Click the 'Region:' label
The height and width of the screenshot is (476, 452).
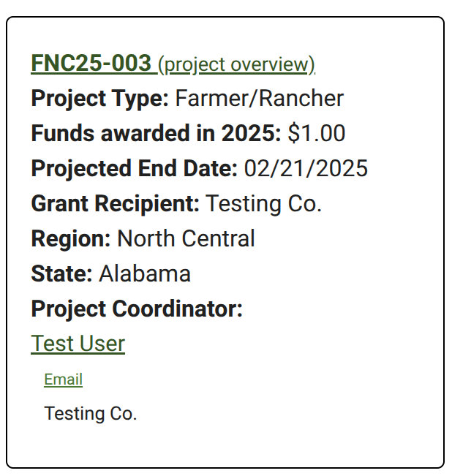tap(71, 239)
